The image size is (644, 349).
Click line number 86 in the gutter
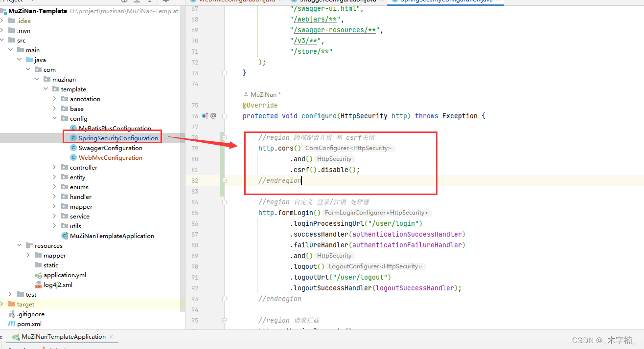195,223
